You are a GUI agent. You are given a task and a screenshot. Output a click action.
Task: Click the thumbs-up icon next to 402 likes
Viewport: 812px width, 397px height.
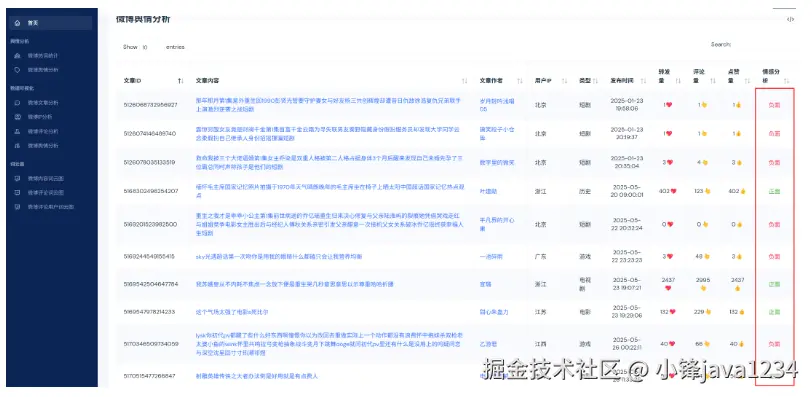pyautogui.click(x=743, y=192)
